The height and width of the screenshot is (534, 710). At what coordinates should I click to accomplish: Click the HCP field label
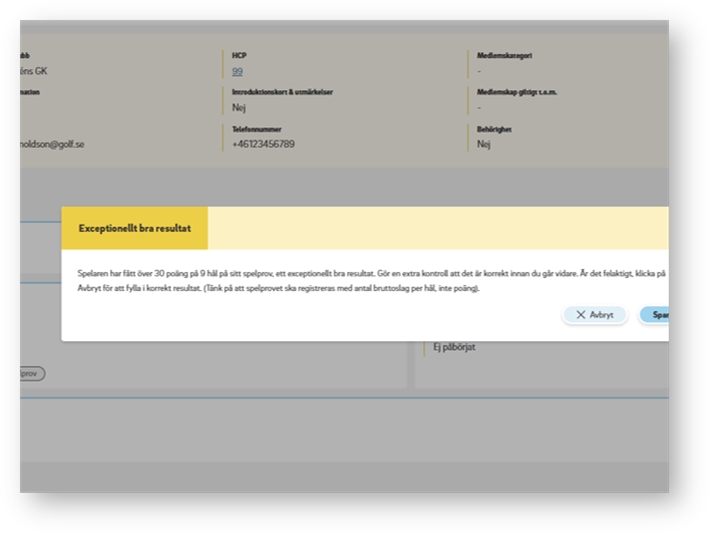(238, 56)
